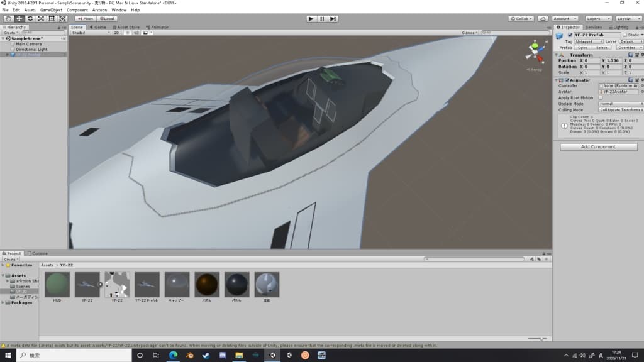Select the Scale tool
This screenshot has height=362, width=644.
(40, 19)
